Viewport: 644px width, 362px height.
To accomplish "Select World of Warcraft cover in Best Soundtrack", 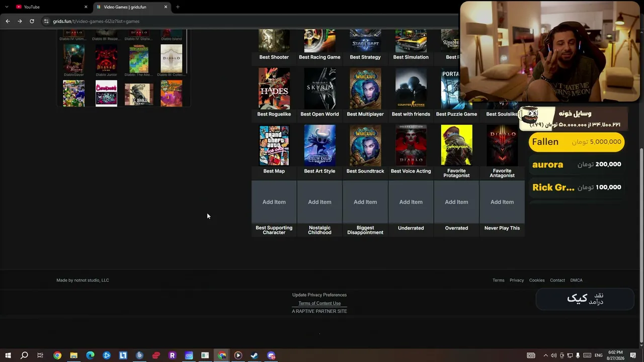I will point(365,145).
